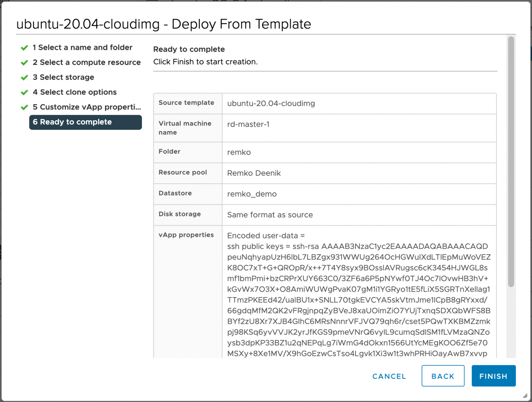Click the green check for Select clone options

pyautogui.click(x=24, y=92)
